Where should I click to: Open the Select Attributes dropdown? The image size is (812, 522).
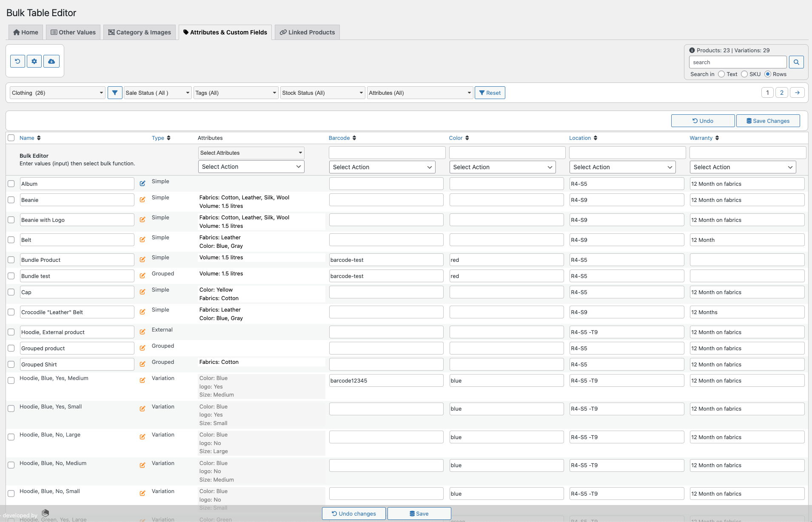click(x=251, y=153)
